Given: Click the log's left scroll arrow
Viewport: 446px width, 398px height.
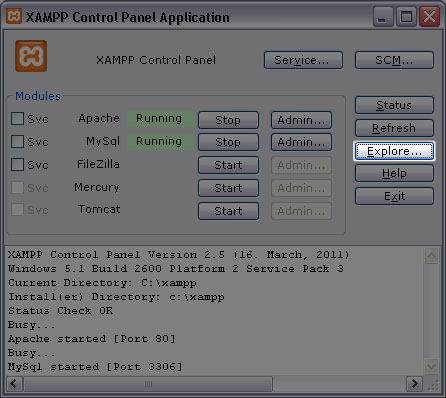Looking at the screenshot, I should [x=14, y=384].
